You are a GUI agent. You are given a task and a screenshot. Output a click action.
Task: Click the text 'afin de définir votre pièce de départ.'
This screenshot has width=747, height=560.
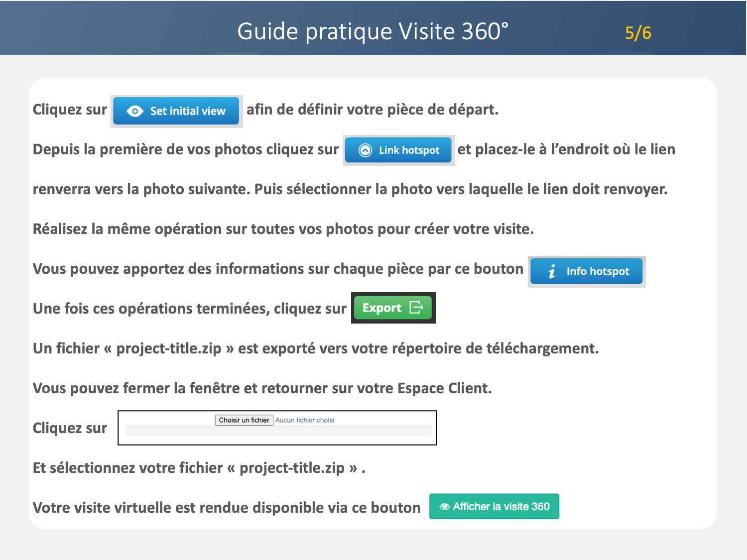[373, 110]
